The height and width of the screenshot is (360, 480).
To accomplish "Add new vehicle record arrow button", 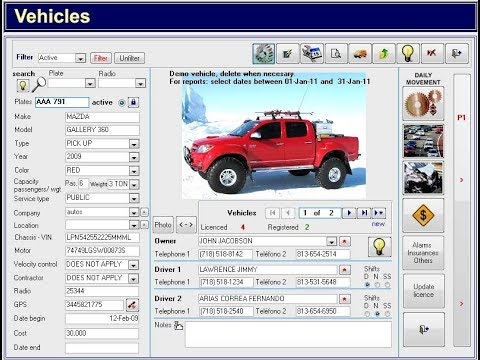I will pyautogui.click(x=379, y=213).
